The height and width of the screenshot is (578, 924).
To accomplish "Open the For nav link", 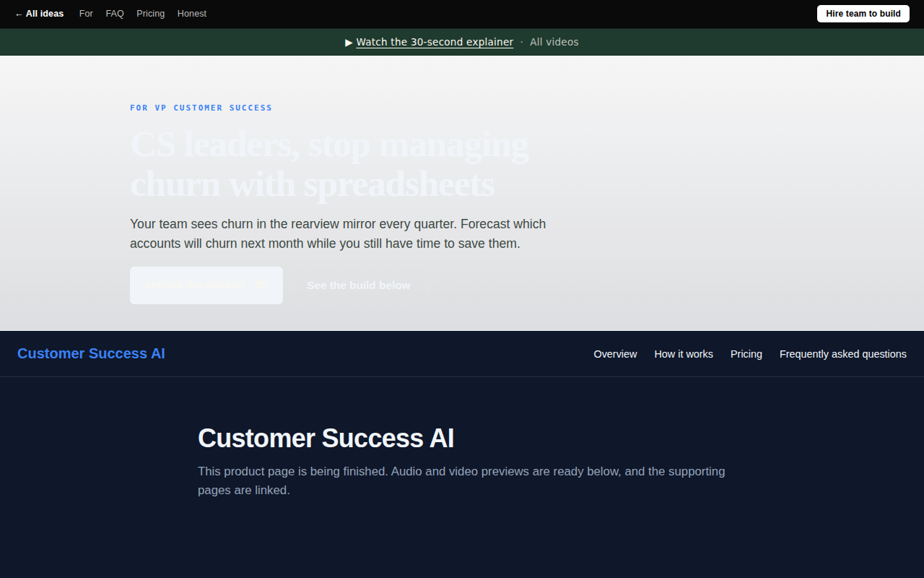I will coord(86,14).
